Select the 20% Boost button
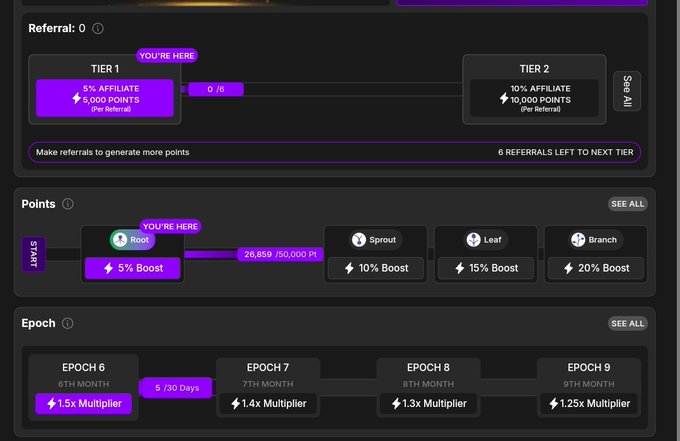Viewport: 680px width, 441px height. [x=596, y=268]
